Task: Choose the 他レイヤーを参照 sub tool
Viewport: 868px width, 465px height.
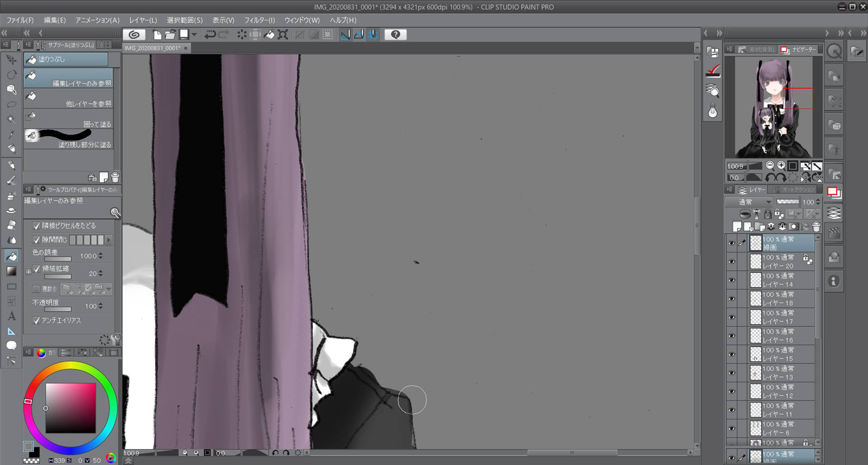Action: (x=68, y=99)
